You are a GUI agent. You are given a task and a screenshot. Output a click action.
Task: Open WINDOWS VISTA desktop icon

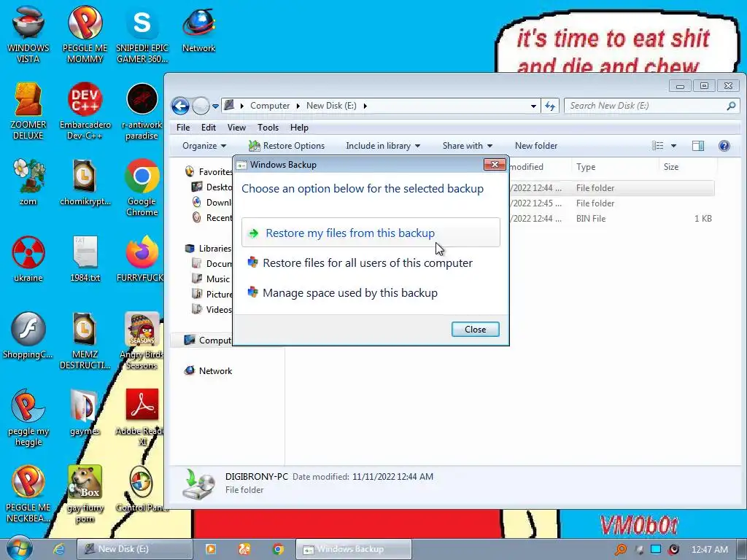(x=28, y=34)
